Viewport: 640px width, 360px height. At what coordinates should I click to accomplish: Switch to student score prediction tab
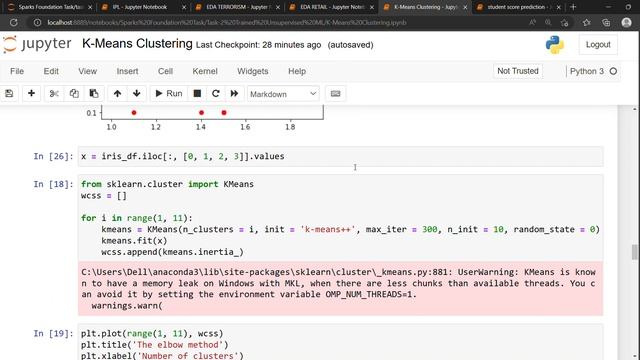pyautogui.click(x=518, y=7)
